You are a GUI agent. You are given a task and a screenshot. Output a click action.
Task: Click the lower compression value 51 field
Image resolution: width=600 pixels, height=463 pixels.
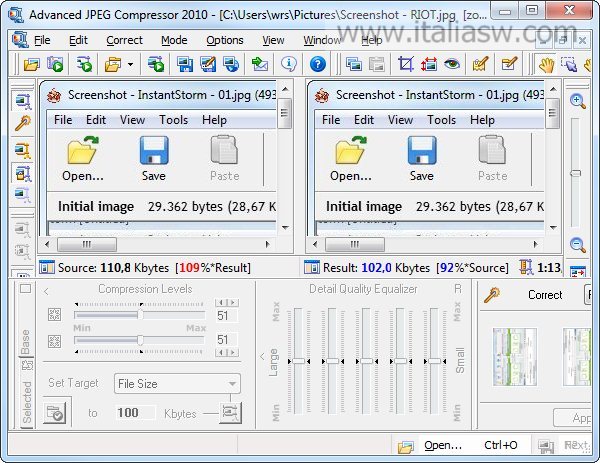226,339
